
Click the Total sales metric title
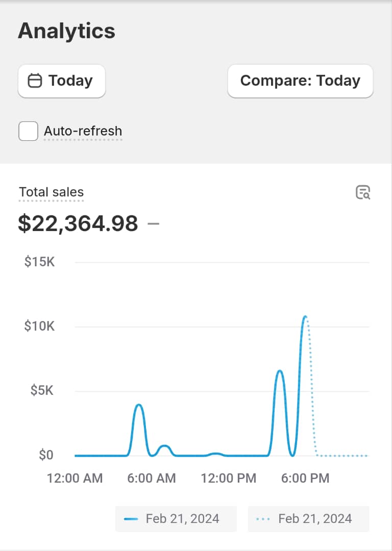tap(51, 192)
